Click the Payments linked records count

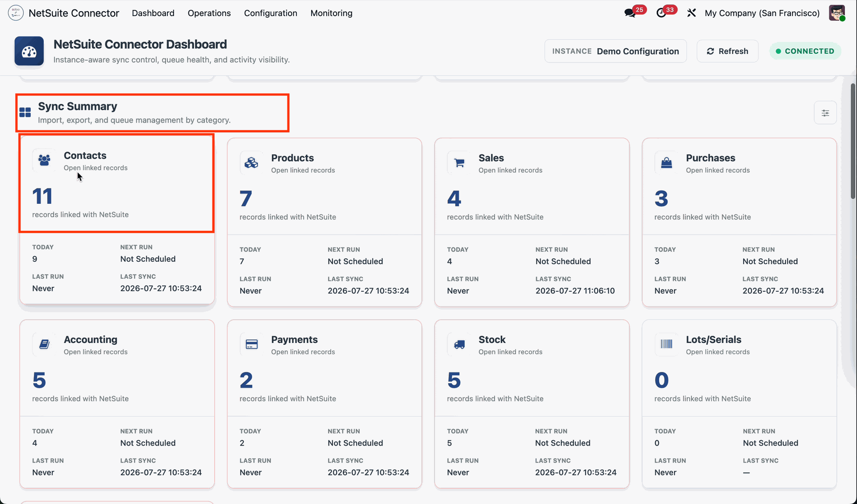(x=246, y=380)
